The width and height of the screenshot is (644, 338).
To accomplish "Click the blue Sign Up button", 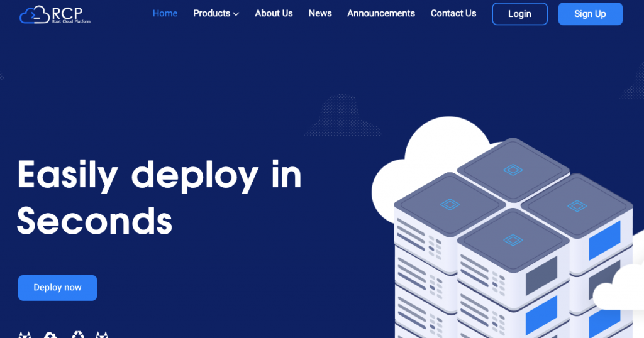I will click(x=590, y=14).
